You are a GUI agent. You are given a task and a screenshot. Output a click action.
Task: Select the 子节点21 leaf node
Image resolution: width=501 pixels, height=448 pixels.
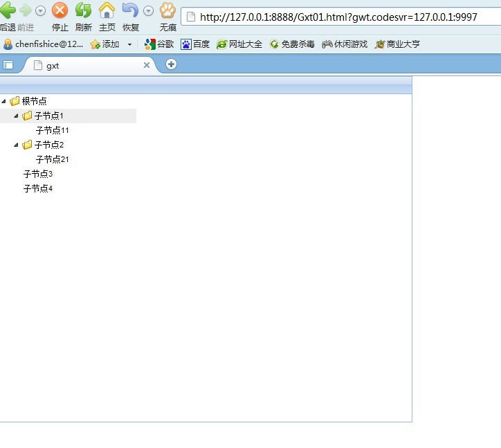pos(53,159)
